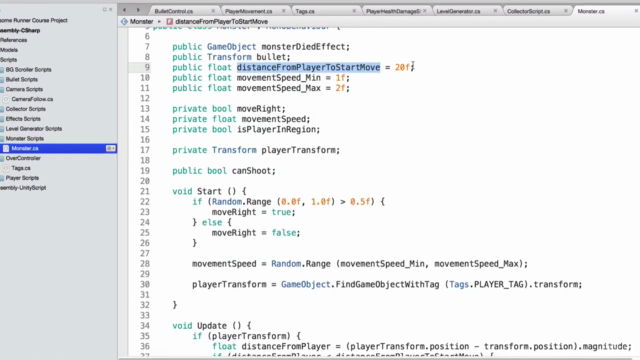
Task: Click PLAYER_TAG on line 30
Action: click(498, 284)
